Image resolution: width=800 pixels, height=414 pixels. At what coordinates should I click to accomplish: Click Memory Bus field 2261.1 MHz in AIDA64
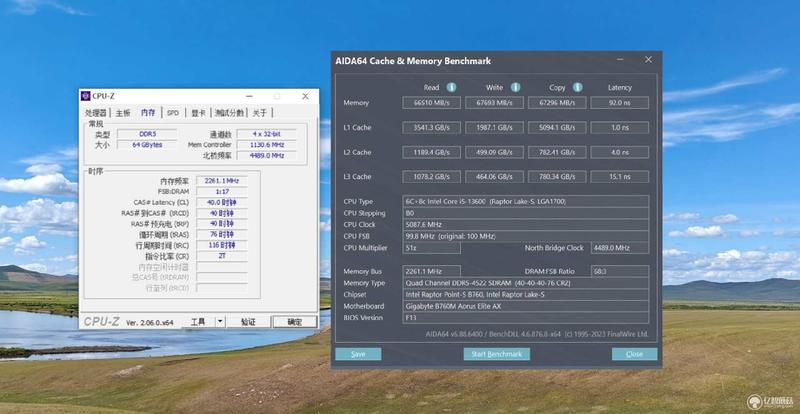[431, 271]
